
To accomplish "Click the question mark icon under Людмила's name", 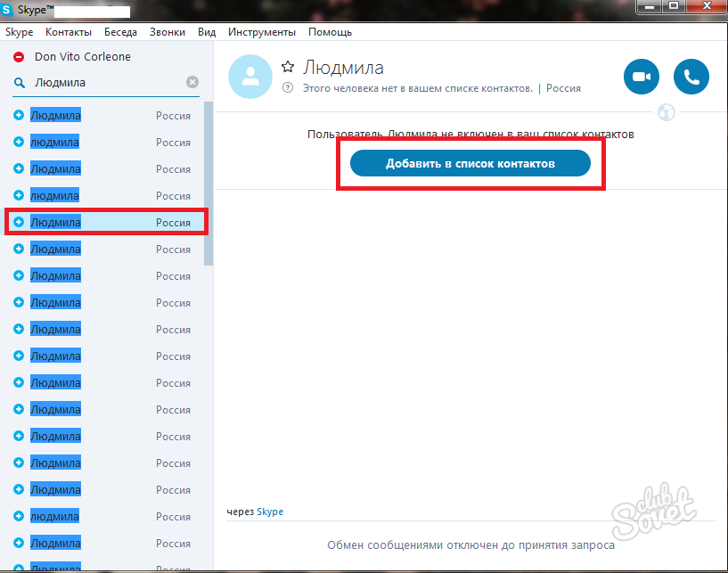I will coord(287,88).
